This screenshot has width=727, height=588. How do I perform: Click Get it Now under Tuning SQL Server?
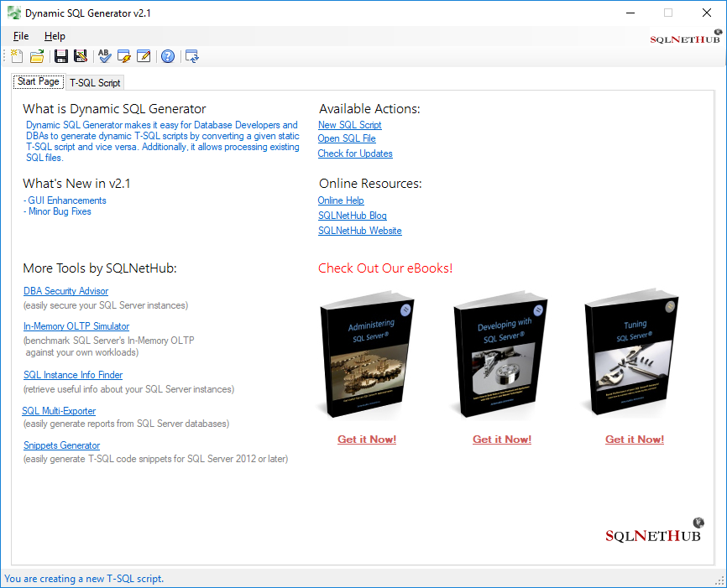(x=635, y=440)
